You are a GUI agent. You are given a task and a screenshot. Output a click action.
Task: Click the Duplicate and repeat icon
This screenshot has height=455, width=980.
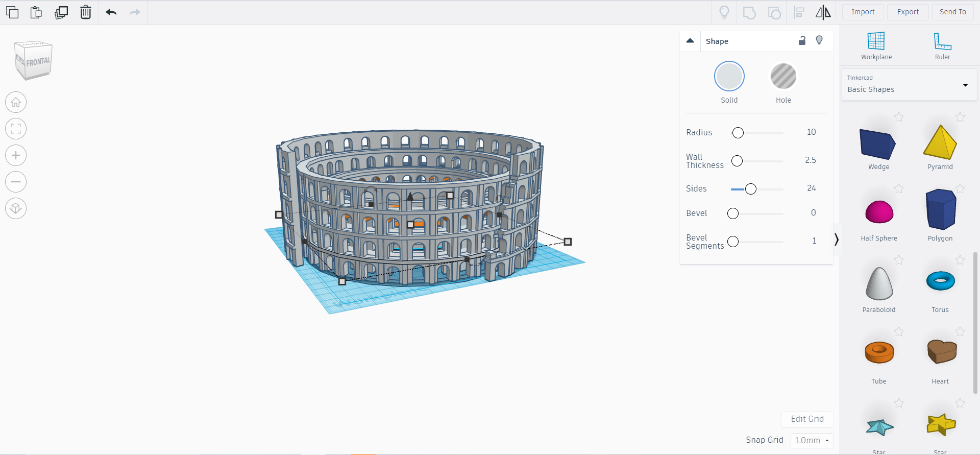coord(61,12)
